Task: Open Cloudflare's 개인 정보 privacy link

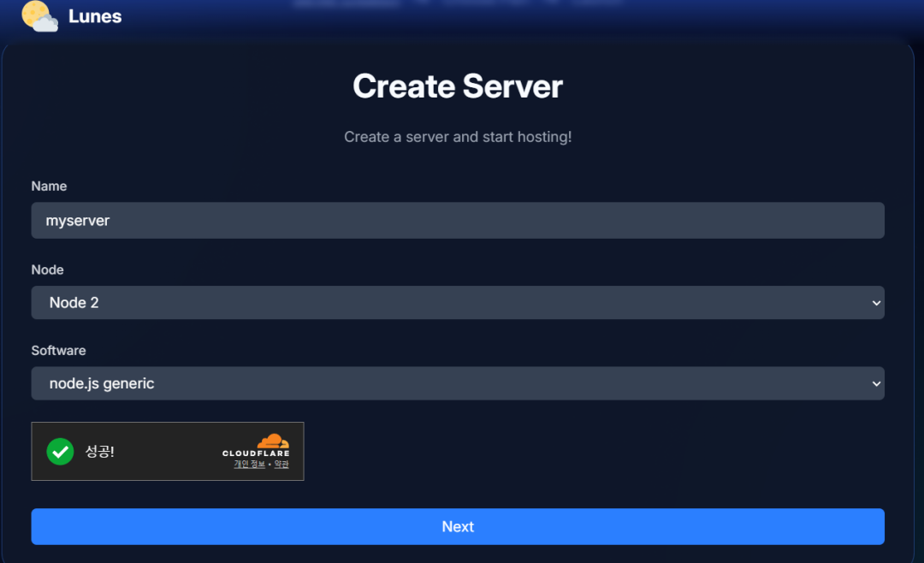Action: [249, 464]
